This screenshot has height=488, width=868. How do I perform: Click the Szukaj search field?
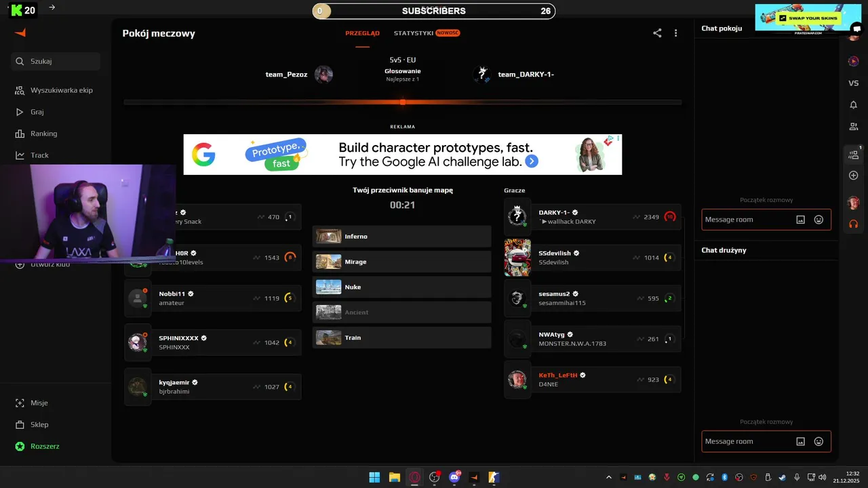56,61
